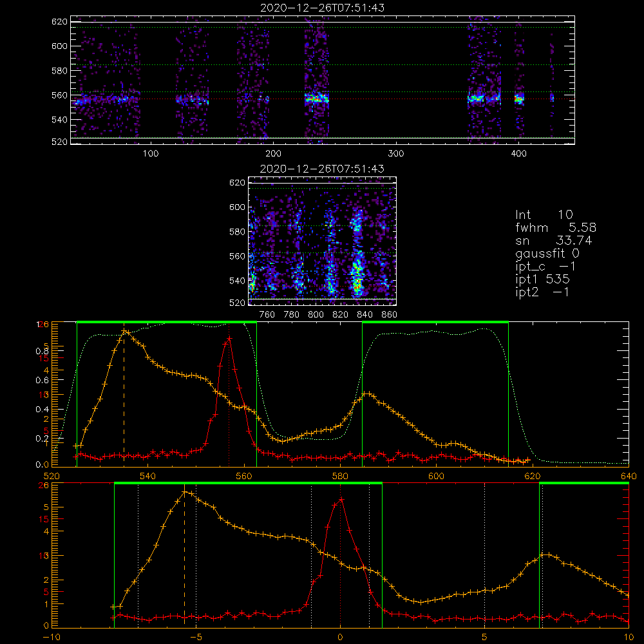Click the 10 tick label at bottom plot's right end

coord(629,638)
